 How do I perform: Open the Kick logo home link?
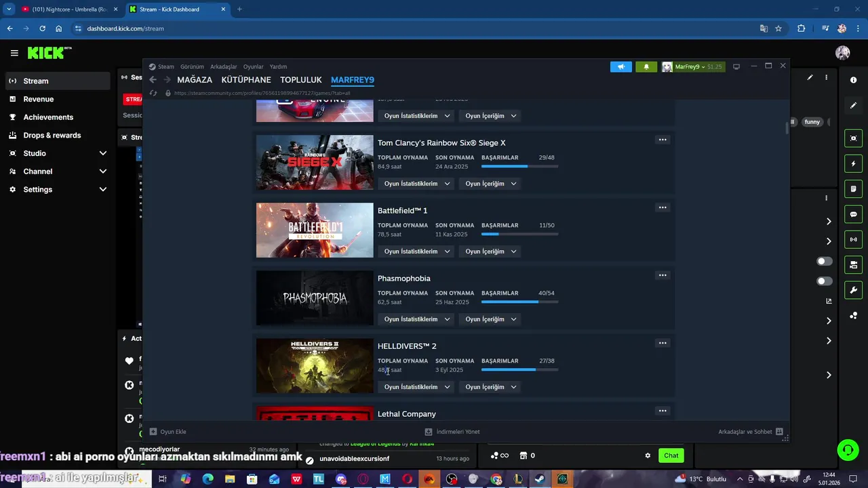point(49,53)
